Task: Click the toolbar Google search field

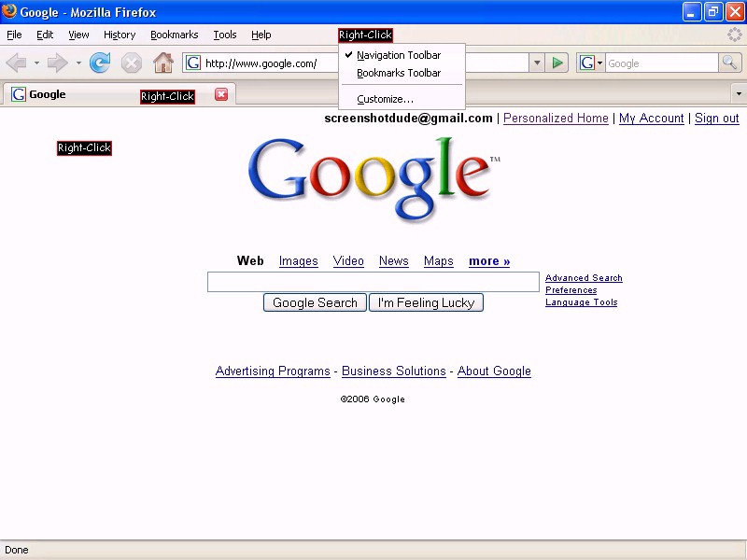Action: [662, 63]
